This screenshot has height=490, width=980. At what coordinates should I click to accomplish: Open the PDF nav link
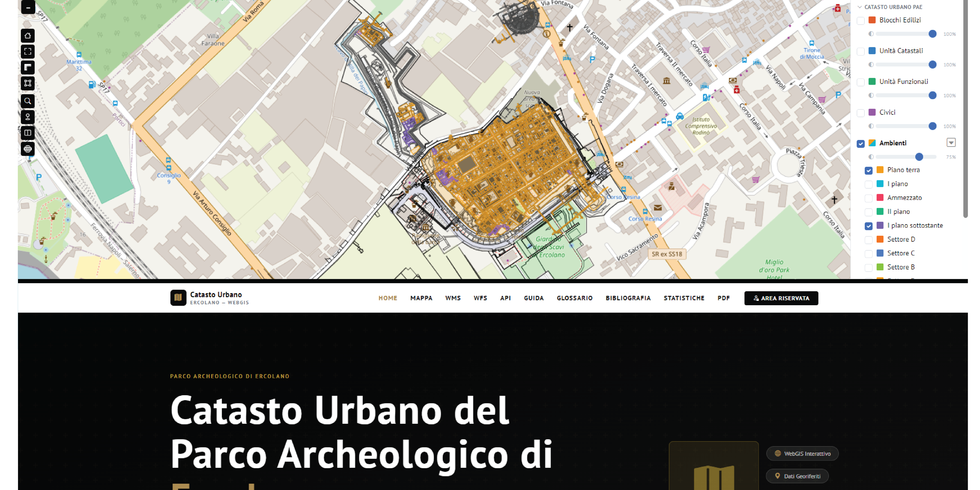[x=724, y=298]
